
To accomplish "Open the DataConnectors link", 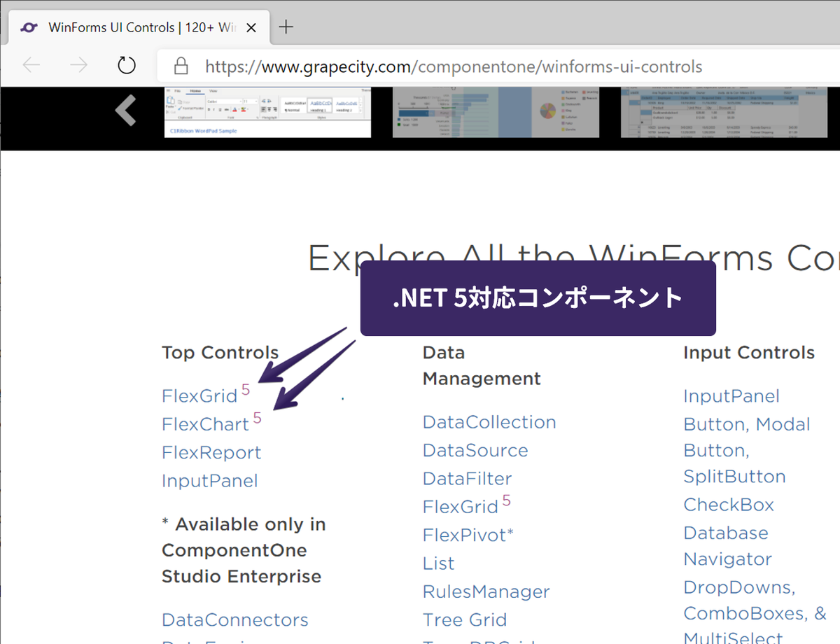I will pos(235,619).
